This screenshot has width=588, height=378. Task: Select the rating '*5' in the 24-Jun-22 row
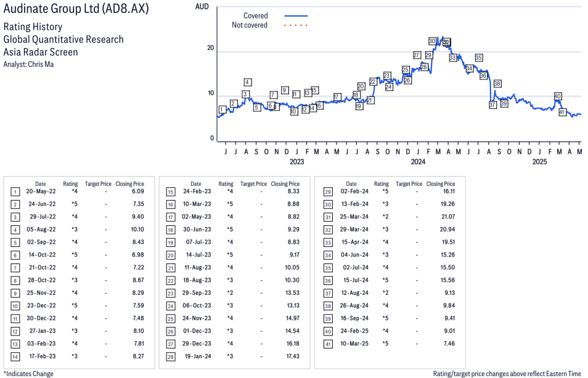(75, 204)
